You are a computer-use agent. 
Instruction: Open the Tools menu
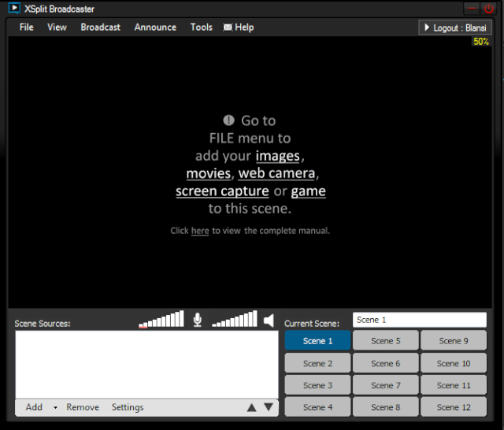click(x=202, y=28)
